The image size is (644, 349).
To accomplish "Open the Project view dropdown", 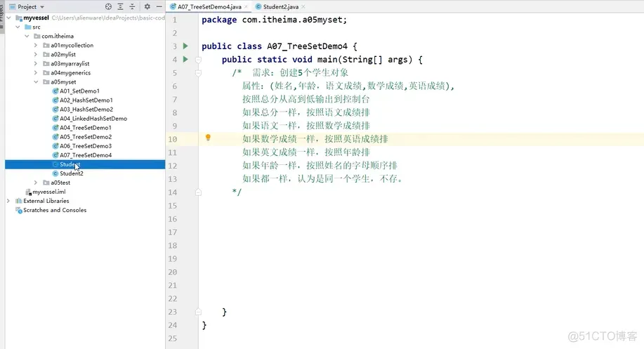I will pyautogui.click(x=31, y=6).
